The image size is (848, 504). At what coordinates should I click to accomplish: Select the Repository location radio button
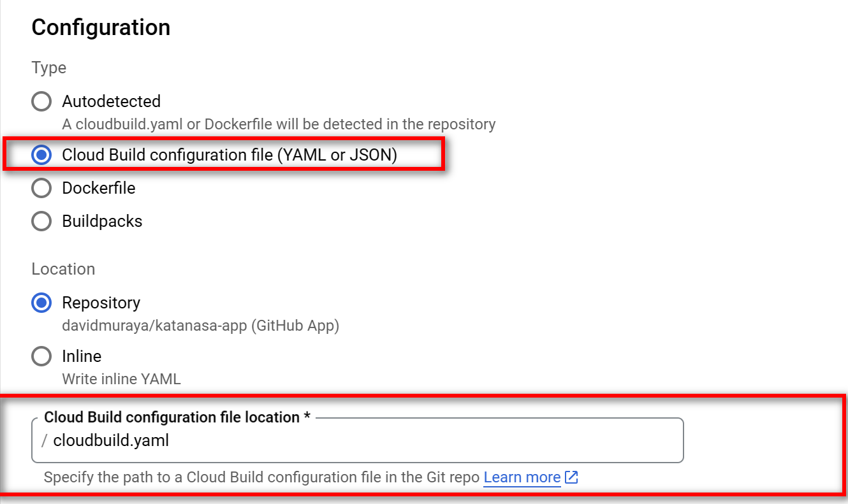point(41,303)
